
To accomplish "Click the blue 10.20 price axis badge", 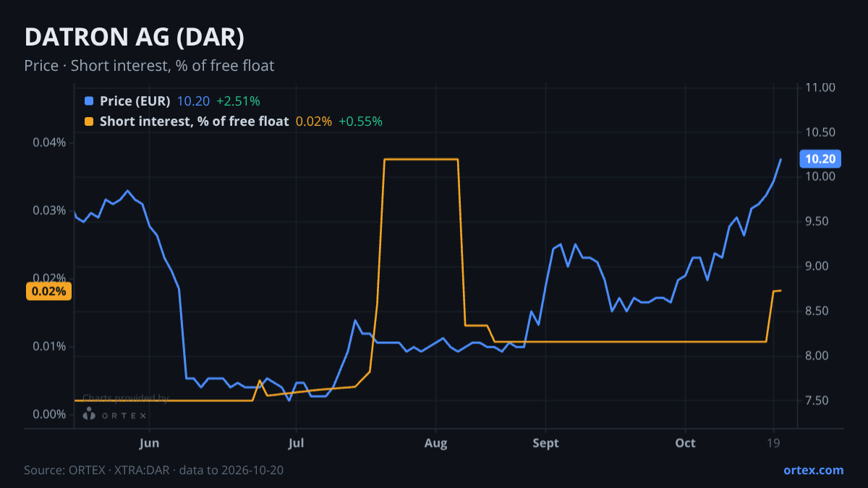I will click(819, 159).
